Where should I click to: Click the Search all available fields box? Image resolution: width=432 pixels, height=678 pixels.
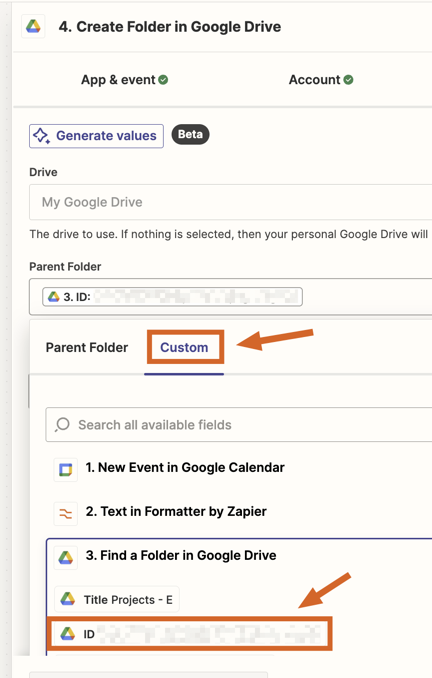point(239,425)
